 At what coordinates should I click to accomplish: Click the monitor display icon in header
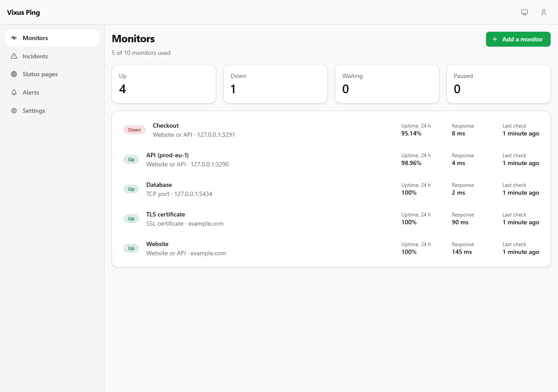pos(524,12)
